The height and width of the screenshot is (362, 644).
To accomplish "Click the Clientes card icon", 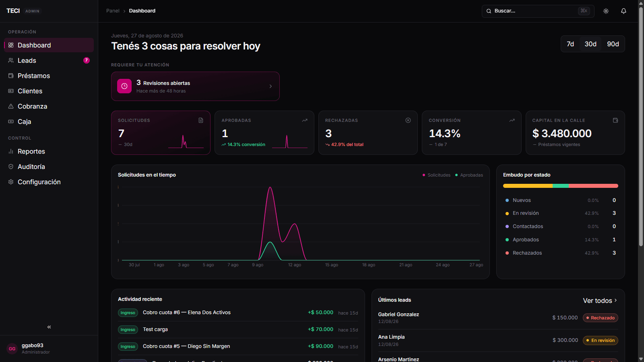I will [x=11, y=91].
